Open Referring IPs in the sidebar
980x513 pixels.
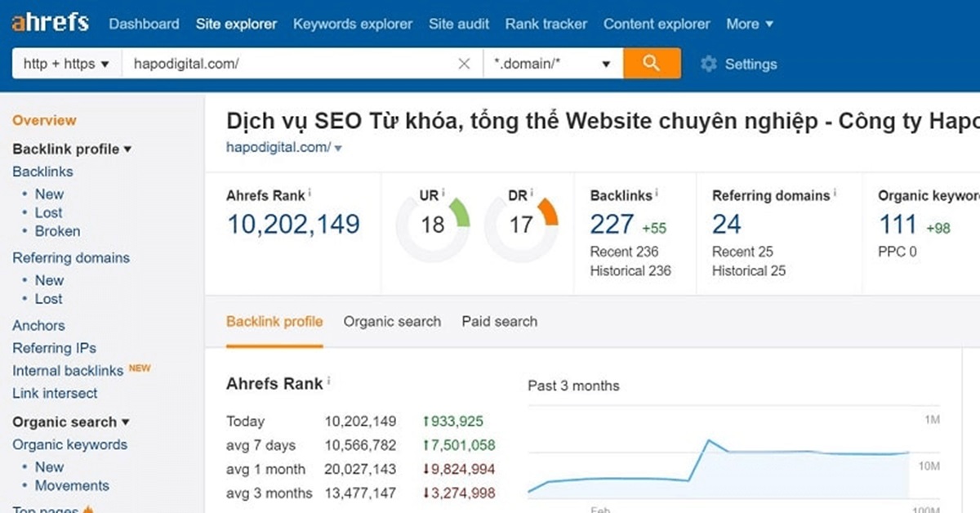(54, 348)
